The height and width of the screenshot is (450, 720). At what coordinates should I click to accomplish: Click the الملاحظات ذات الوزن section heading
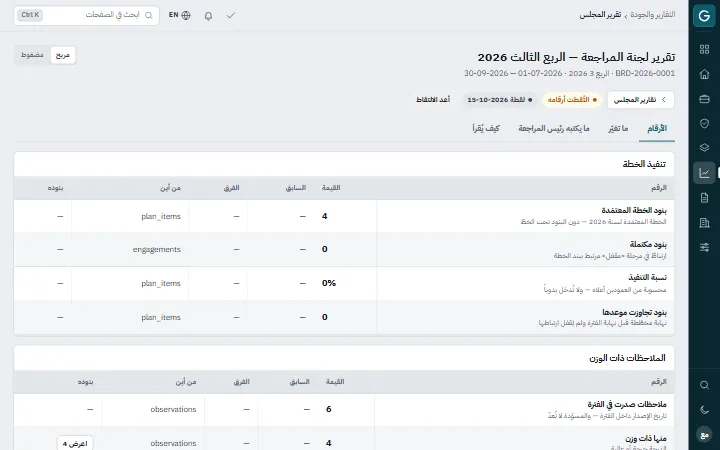tap(627, 358)
